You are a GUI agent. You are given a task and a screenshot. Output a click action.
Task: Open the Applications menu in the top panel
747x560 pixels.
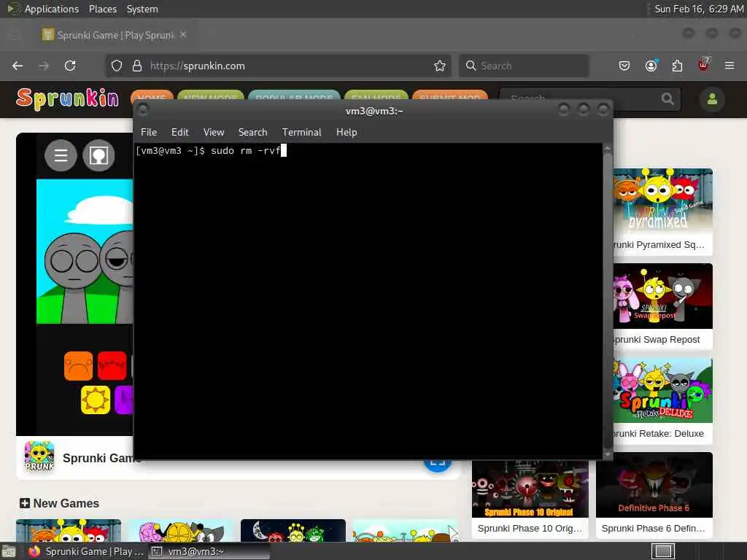tap(52, 9)
